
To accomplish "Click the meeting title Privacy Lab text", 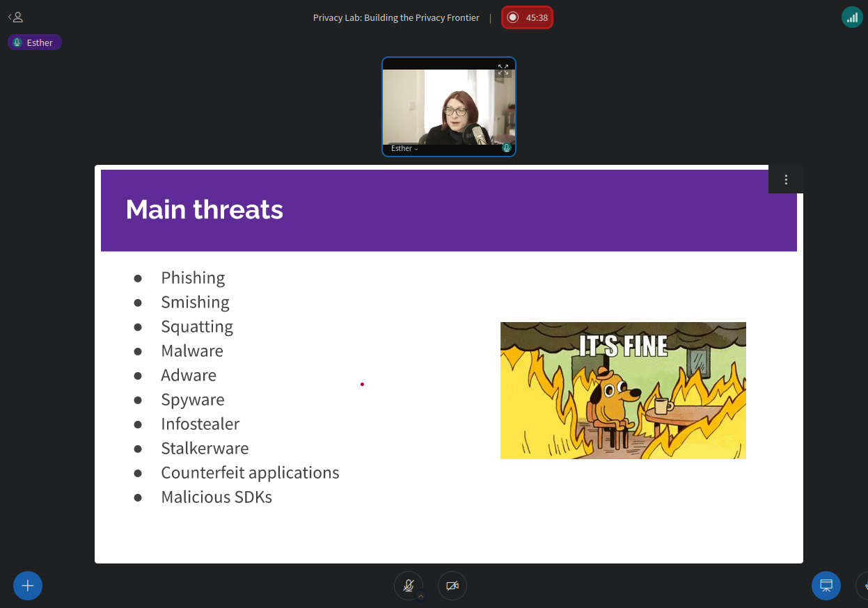I will click(x=396, y=18).
